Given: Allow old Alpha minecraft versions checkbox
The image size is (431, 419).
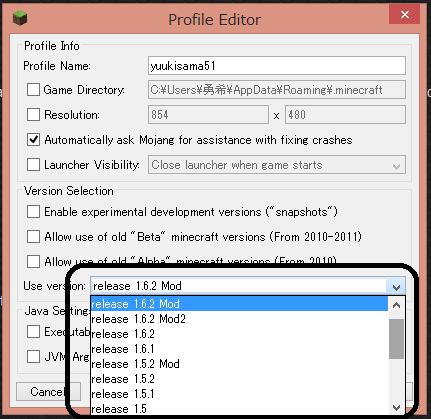Looking at the screenshot, I should [33, 261].
